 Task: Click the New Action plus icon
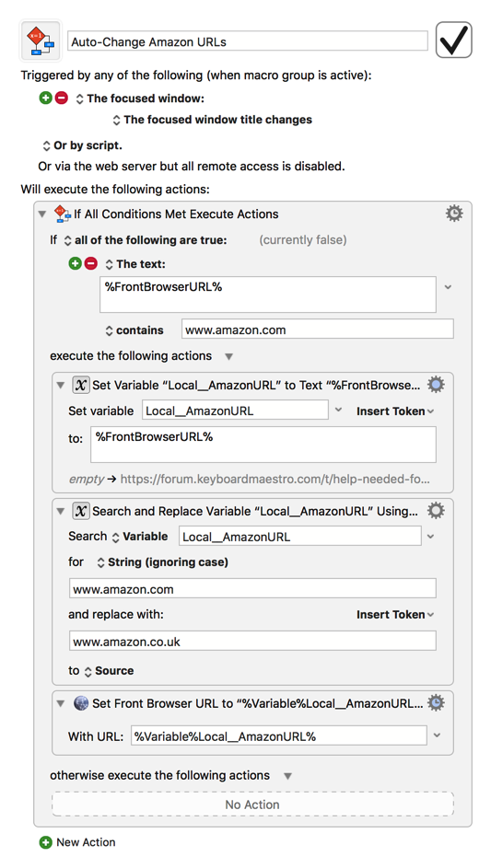point(45,842)
